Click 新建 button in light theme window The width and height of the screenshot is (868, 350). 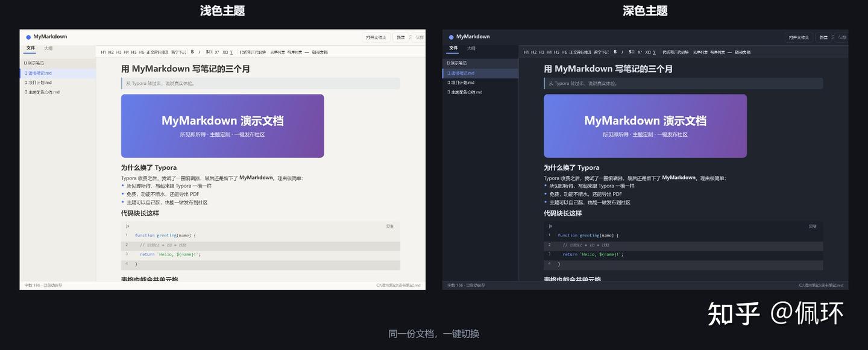[400, 37]
